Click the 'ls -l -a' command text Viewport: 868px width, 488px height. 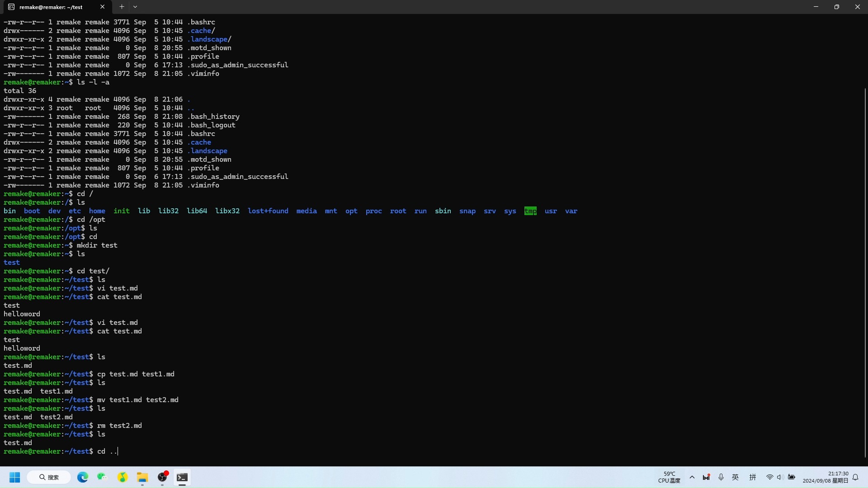click(x=93, y=82)
